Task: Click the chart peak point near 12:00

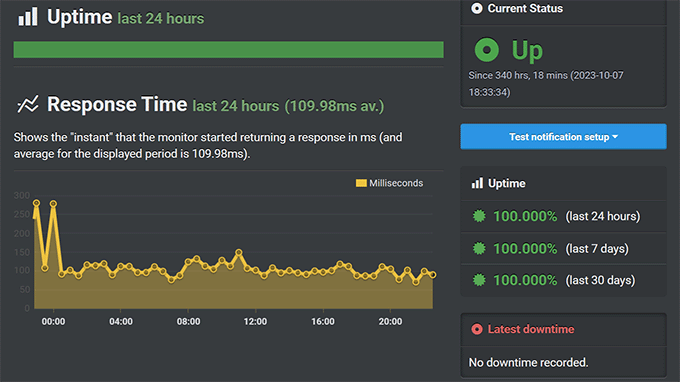Action: click(x=239, y=252)
